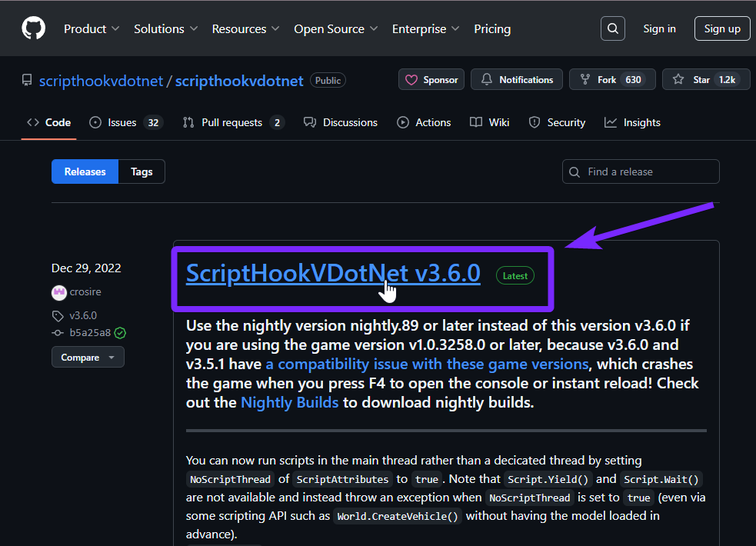The width and height of the screenshot is (756, 546).
Task: Open the Actions tab
Action: point(424,122)
